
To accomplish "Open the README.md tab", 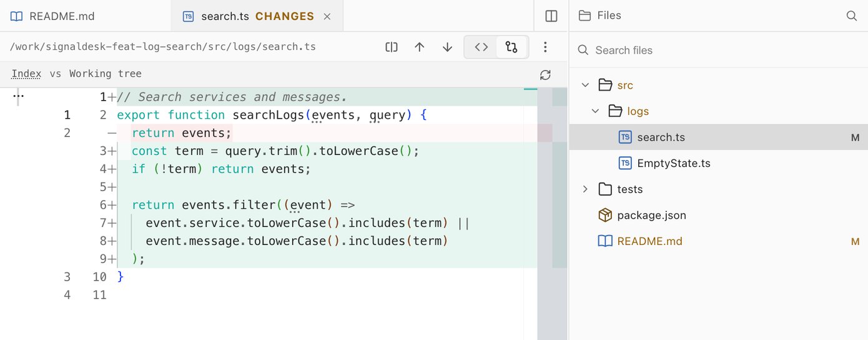I will tap(86, 16).
